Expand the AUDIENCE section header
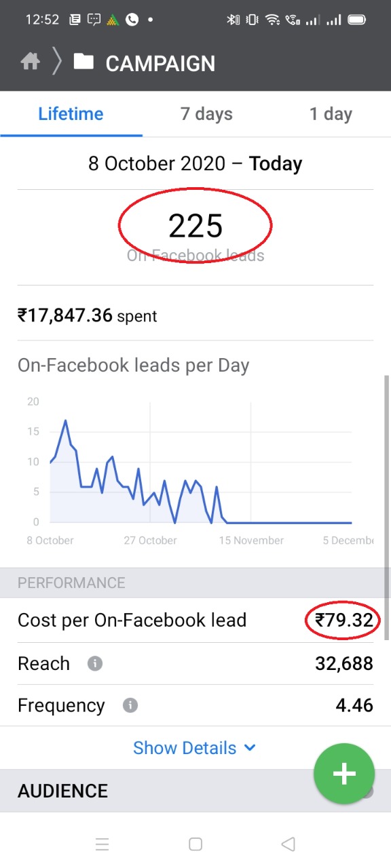391x868 pixels. pyautogui.click(x=195, y=791)
